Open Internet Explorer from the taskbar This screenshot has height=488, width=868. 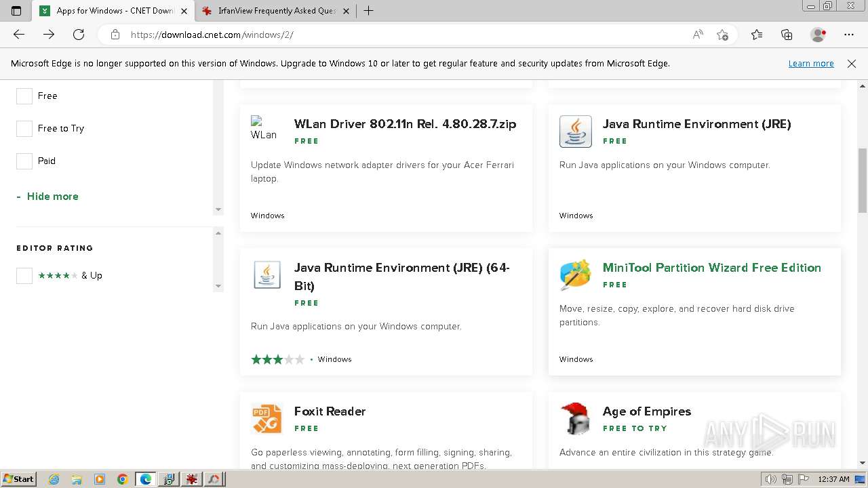coord(54,479)
